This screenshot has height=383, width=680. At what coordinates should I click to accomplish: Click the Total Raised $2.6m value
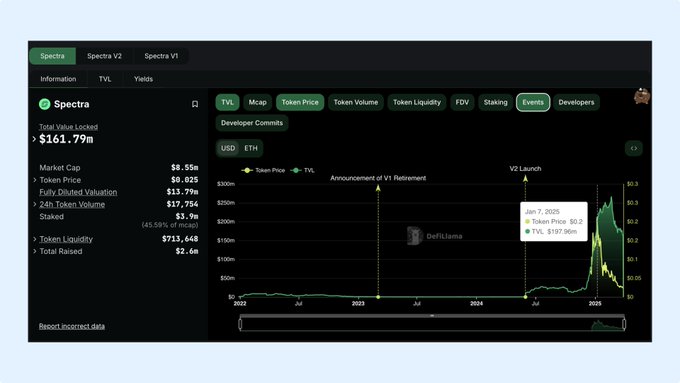pos(187,251)
